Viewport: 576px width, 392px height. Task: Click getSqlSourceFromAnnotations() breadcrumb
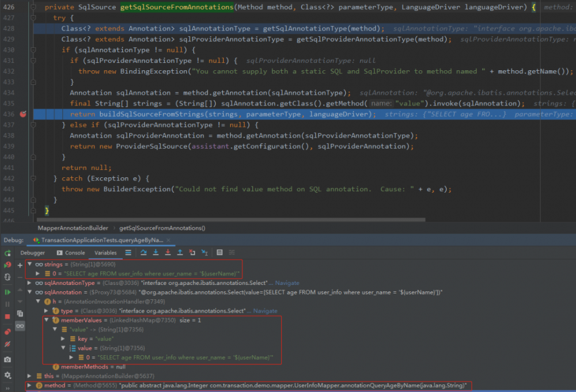(x=162, y=228)
